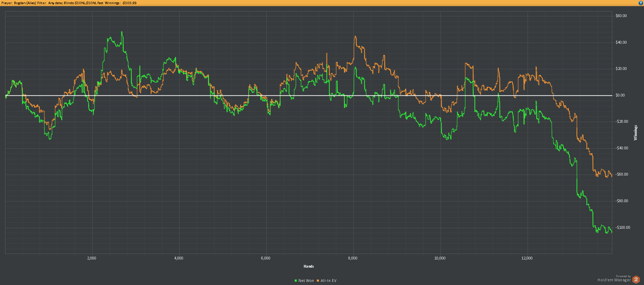Click the $40.00 y-axis label
The width and height of the screenshot is (644, 285).
coord(621,42)
